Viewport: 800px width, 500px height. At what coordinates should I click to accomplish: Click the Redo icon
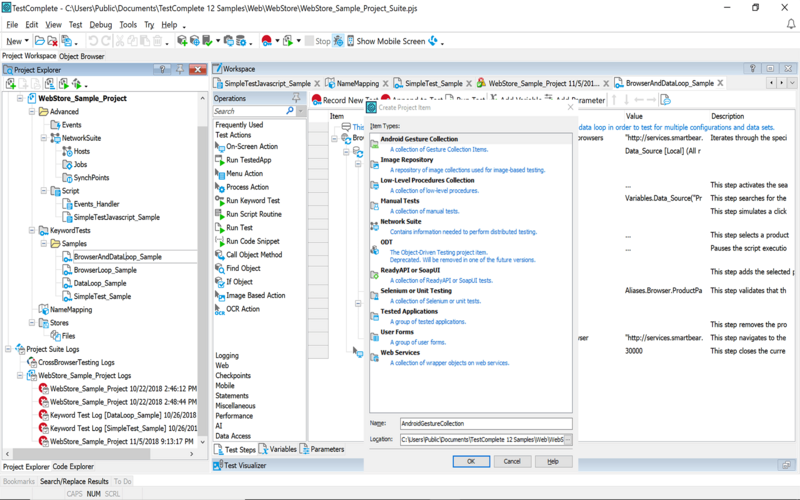pos(106,41)
